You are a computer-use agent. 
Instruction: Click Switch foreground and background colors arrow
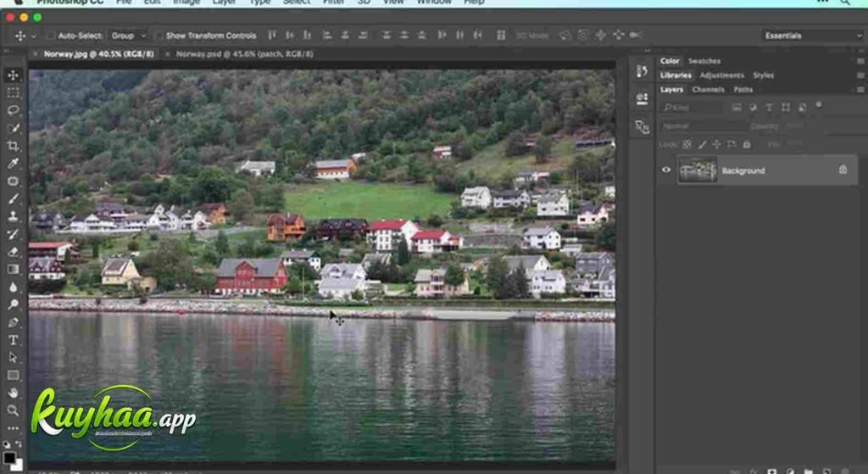pyautogui.click(x=19, y=444)
